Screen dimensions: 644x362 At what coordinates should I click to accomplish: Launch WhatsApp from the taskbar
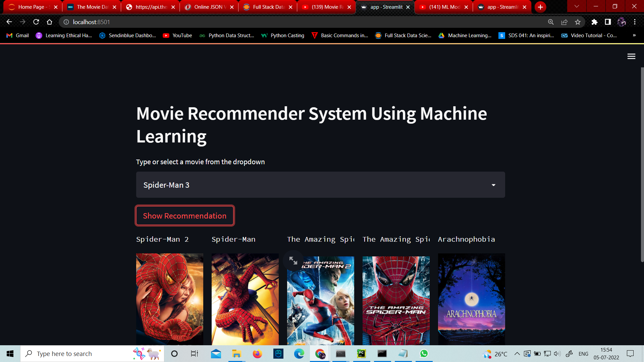(x=424, y=354)
